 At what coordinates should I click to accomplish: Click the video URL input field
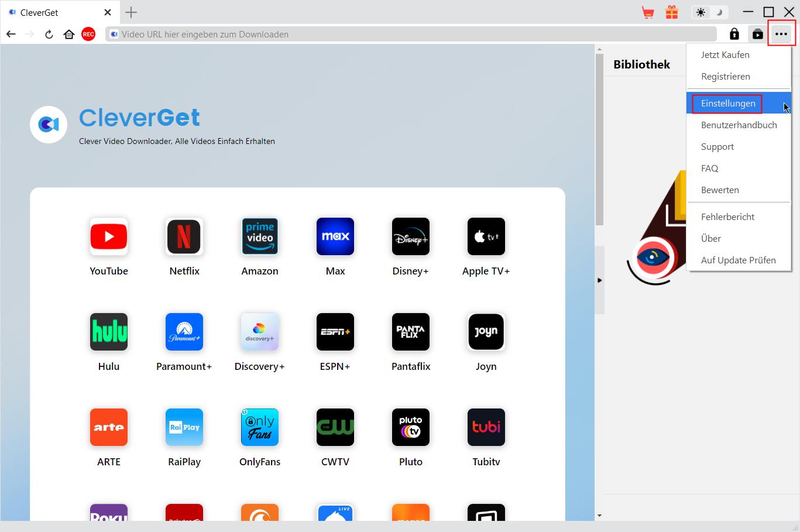point(410,35)
